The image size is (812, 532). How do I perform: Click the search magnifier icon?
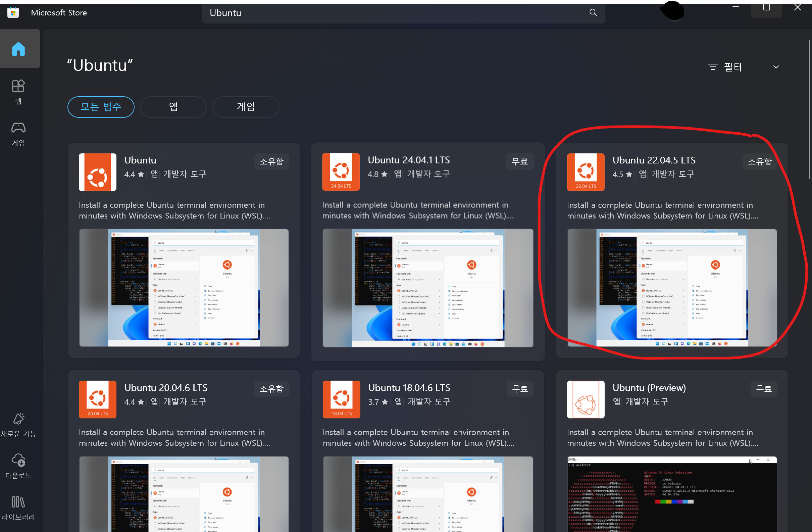coord(593,13)
